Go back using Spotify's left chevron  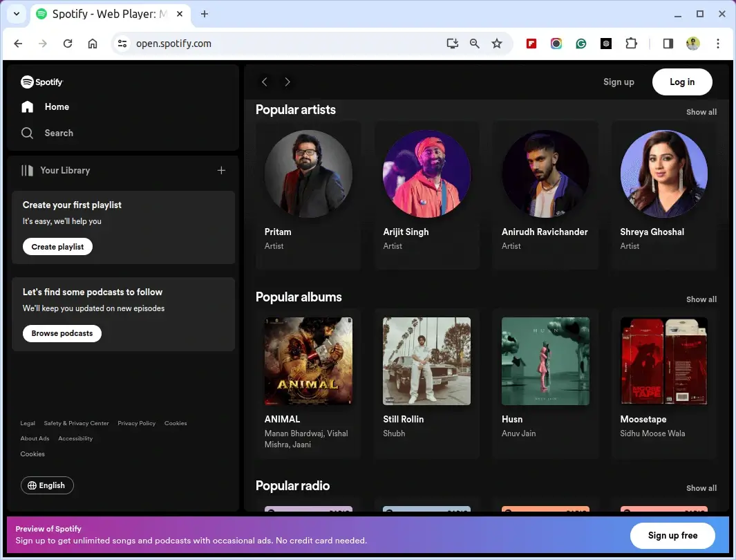[264, 82]
